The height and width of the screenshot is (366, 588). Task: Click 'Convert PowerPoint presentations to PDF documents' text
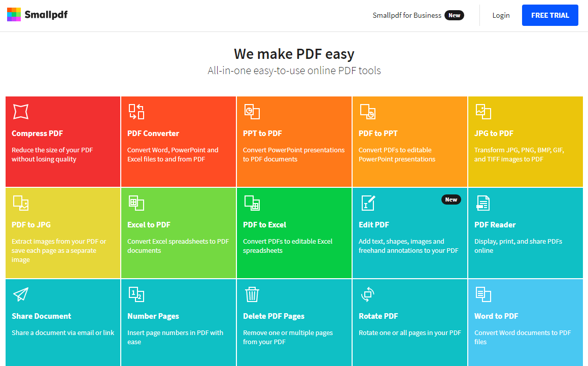tap(294, 154)
